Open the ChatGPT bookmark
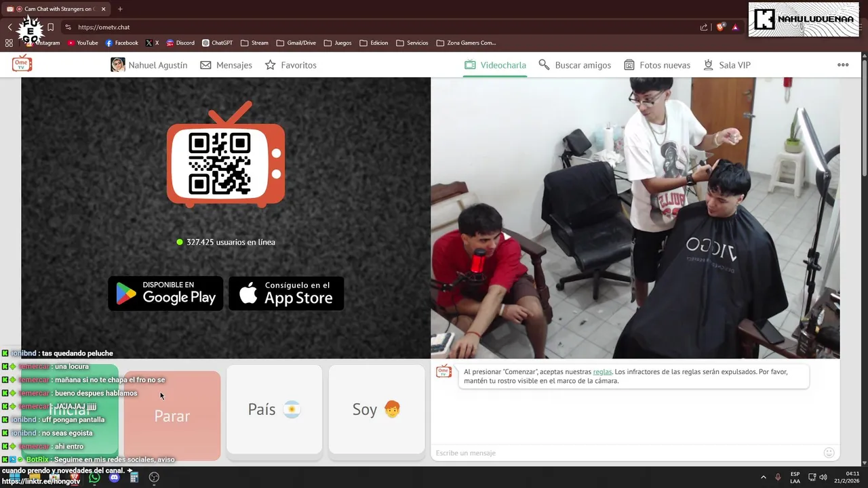The height and width of the screenshot is (488, 868). (x=218, y=43)
